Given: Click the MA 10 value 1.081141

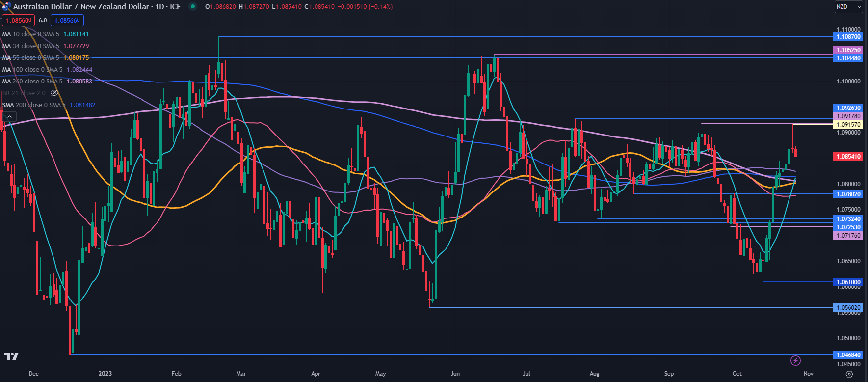Looking at the screenshot, I should tap(76, 34).
